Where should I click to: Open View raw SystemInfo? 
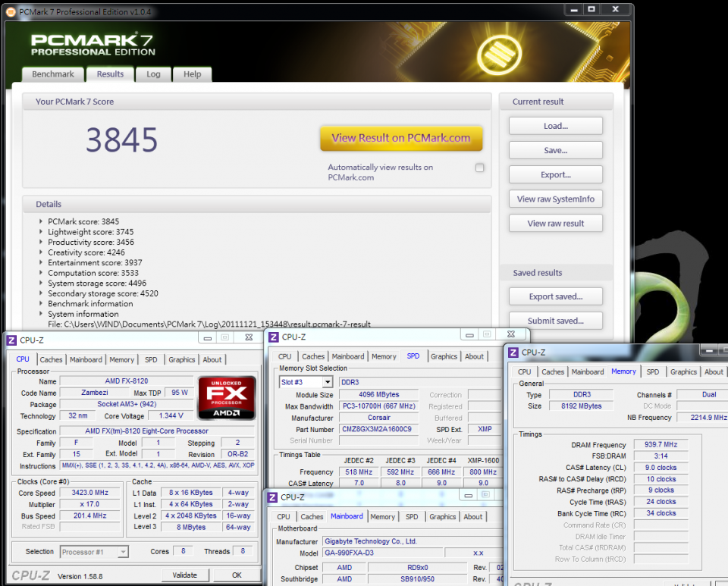pyautogui.click(x=555, y=199)
